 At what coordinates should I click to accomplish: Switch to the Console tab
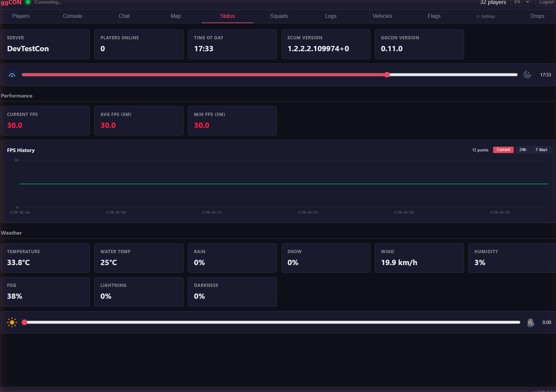pos(72,16)
